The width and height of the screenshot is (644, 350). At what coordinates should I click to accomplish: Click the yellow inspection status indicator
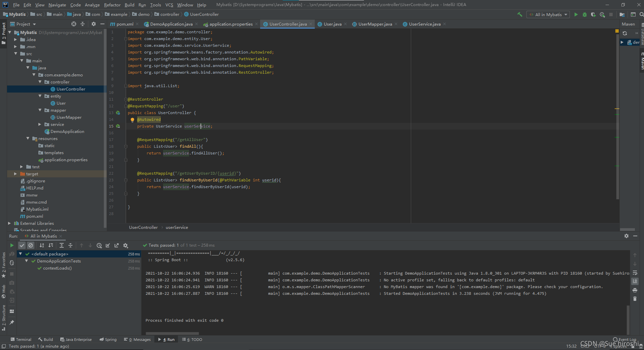click(617, 31)
